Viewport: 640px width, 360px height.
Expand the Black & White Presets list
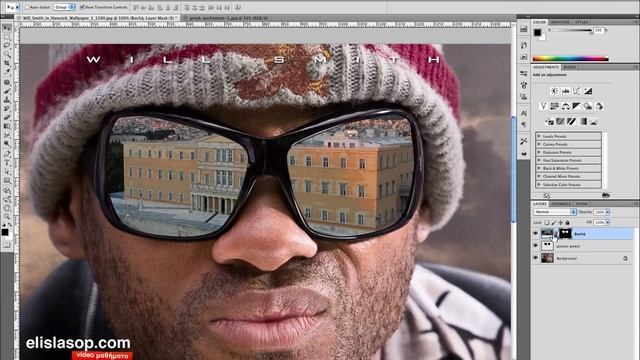pyautogui.click(x=539, y=168)
